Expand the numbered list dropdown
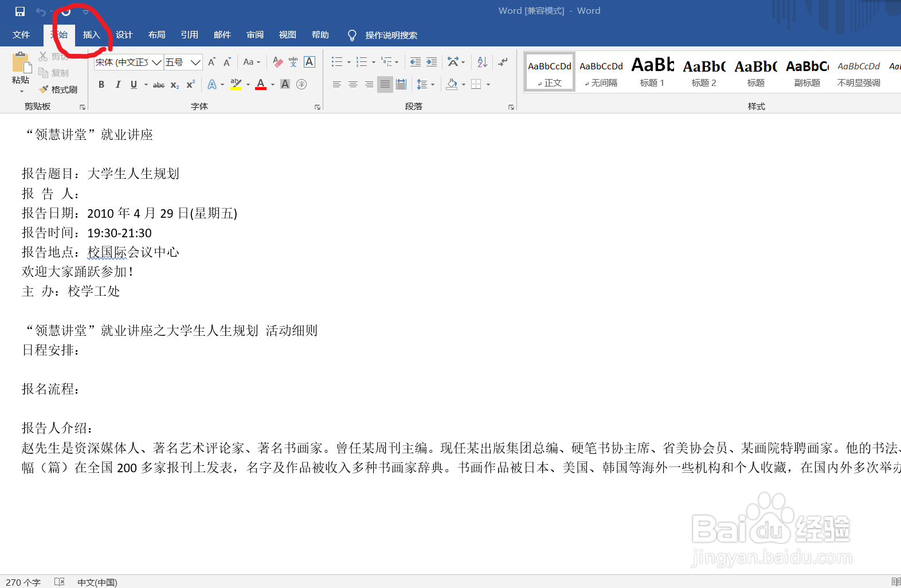This screenshot has height=588, width=901. (x=374, y=62)
